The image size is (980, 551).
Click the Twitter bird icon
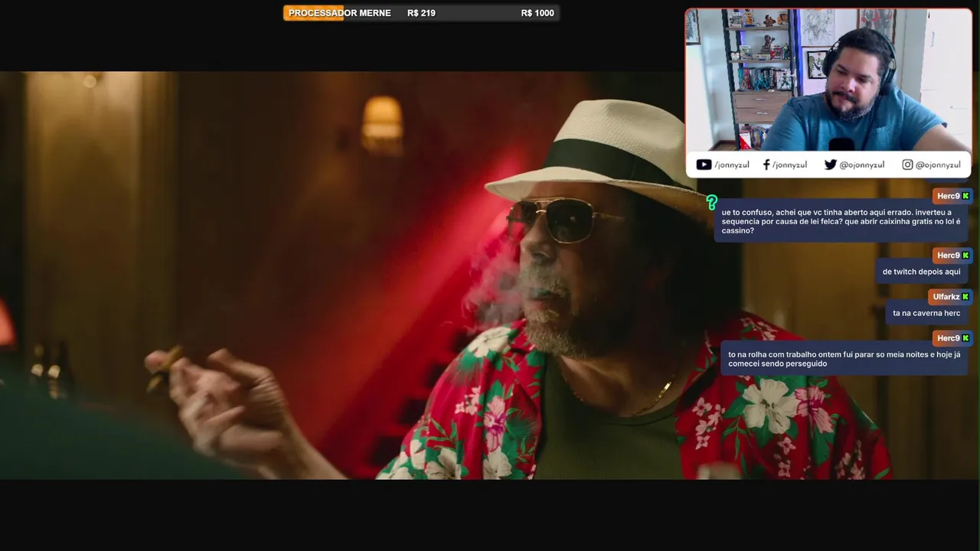[830, 165]
